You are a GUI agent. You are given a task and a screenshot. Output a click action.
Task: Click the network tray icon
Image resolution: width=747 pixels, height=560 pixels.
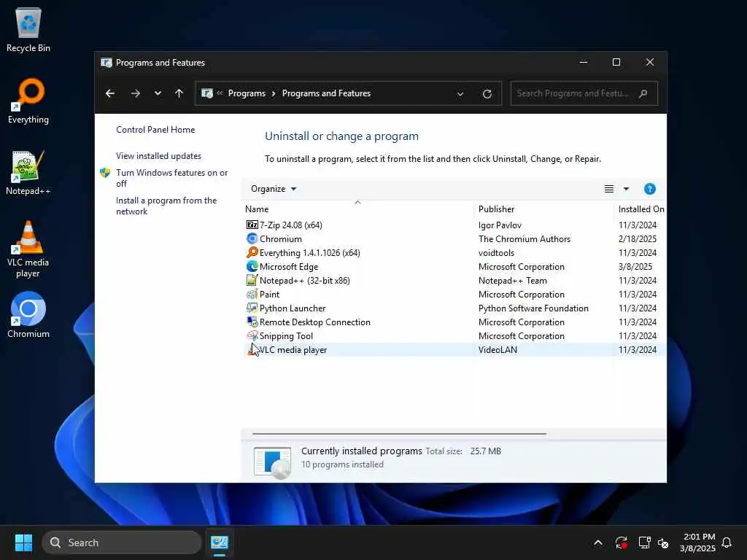(x=644, y=542)
